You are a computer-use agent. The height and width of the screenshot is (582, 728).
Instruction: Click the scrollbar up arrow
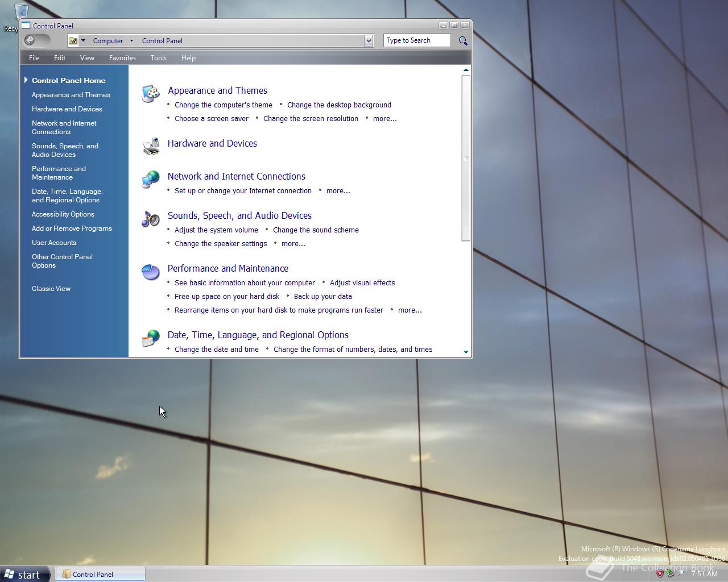tap(466, 70)
